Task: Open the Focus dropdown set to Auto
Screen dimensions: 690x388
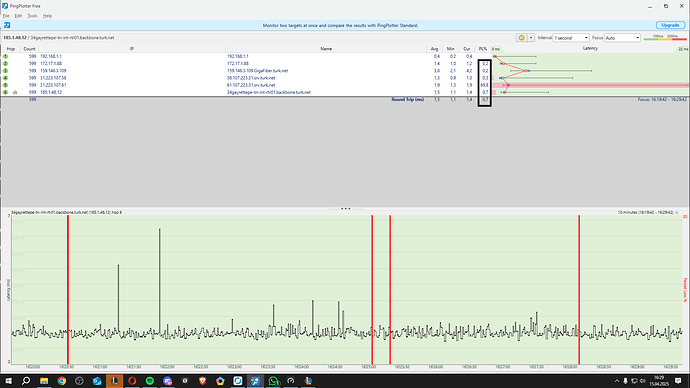Action: point(622,38)
